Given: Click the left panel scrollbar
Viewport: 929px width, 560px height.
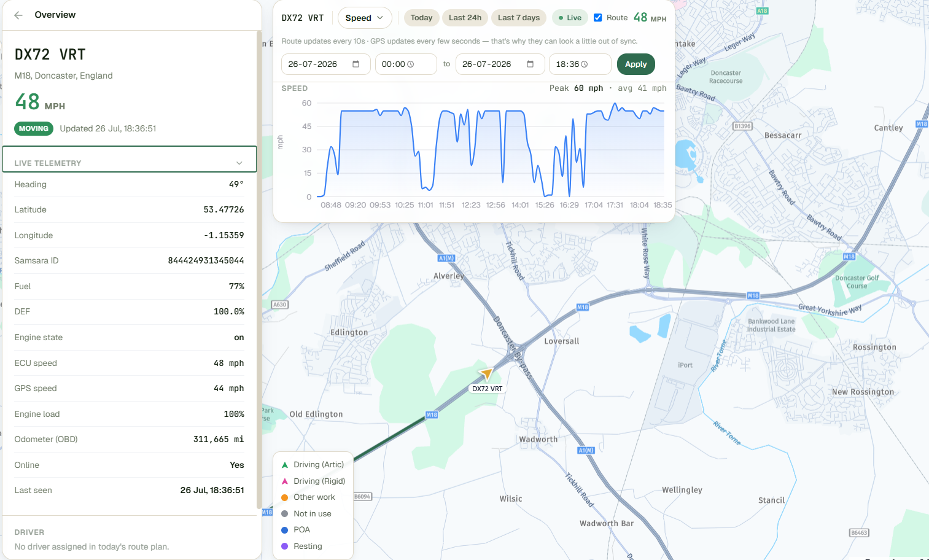Looking at the screenshot, I should click(x=258, y=270).
